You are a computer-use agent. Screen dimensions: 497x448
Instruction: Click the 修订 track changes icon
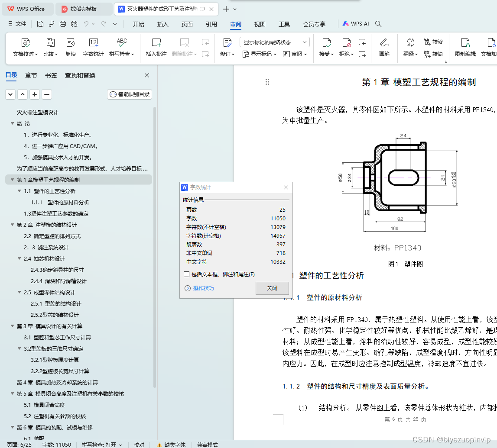[227, 42]
